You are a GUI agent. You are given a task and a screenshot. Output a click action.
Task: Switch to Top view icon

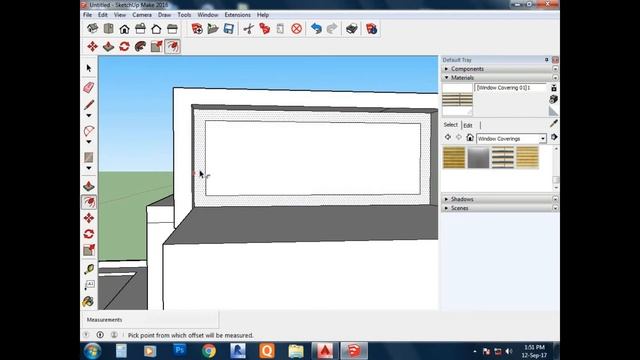coord(109,29)
